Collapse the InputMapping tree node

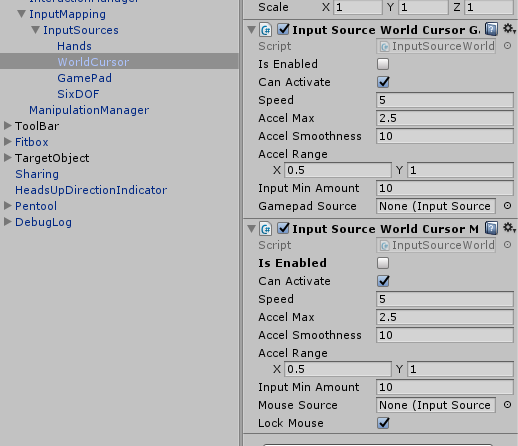(x=22, y=14)
